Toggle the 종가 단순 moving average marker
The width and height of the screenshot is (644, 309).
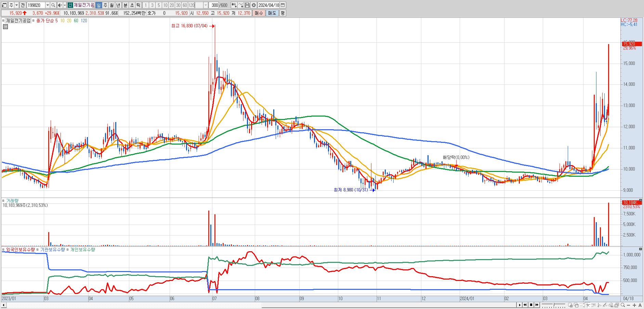[x=34, y=21]
